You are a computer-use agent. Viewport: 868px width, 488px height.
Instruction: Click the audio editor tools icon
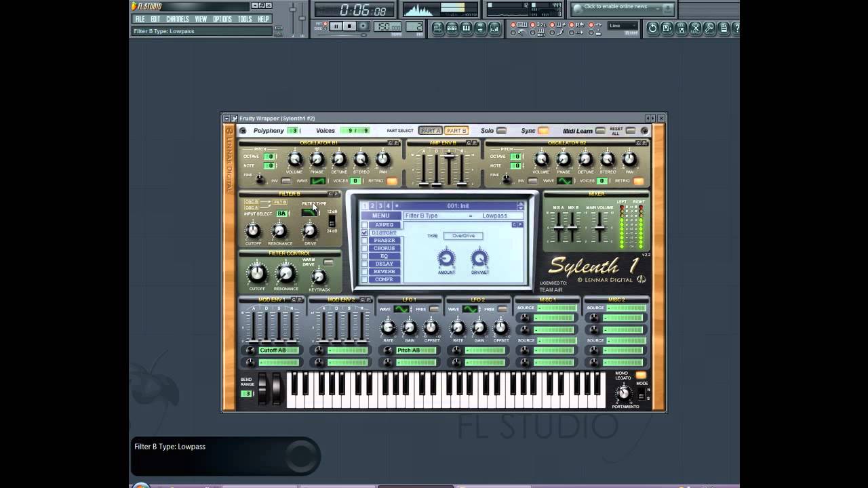[696, 28]
